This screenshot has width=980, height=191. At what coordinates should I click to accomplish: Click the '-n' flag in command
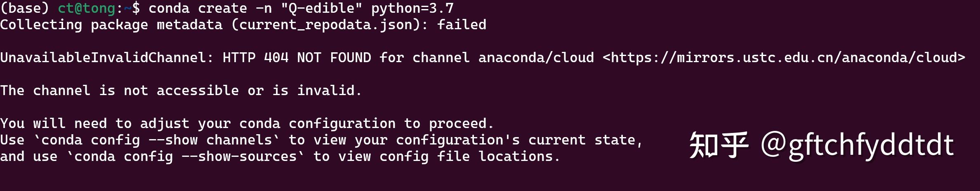coord(264,9)
